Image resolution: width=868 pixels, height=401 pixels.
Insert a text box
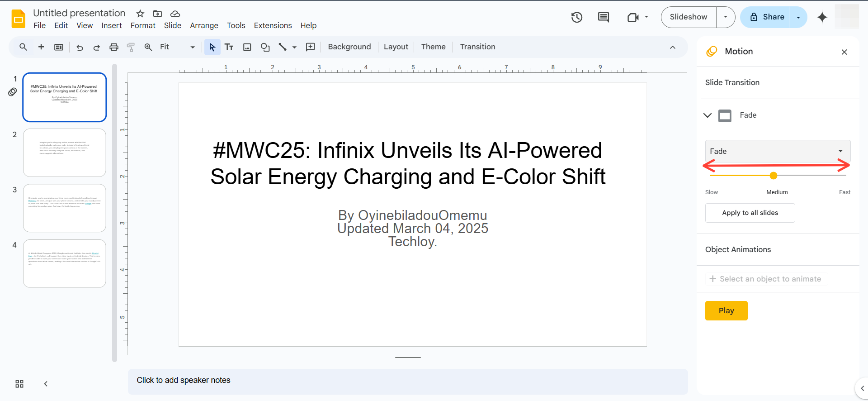pos(229,47)
